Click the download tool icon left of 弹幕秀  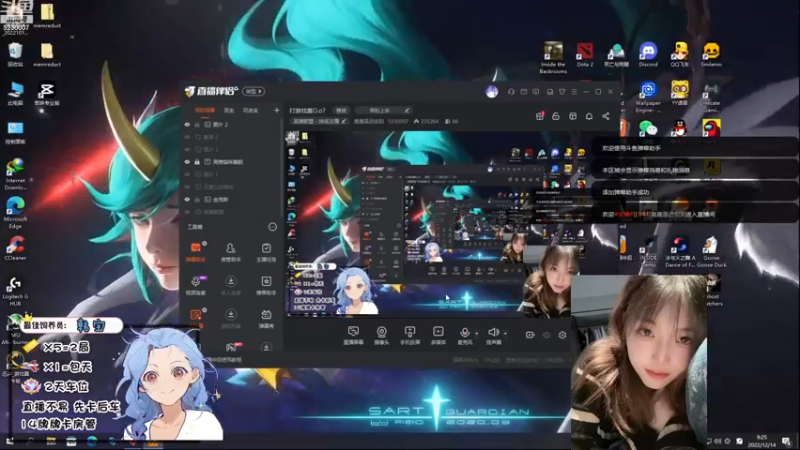coord(231,314)
